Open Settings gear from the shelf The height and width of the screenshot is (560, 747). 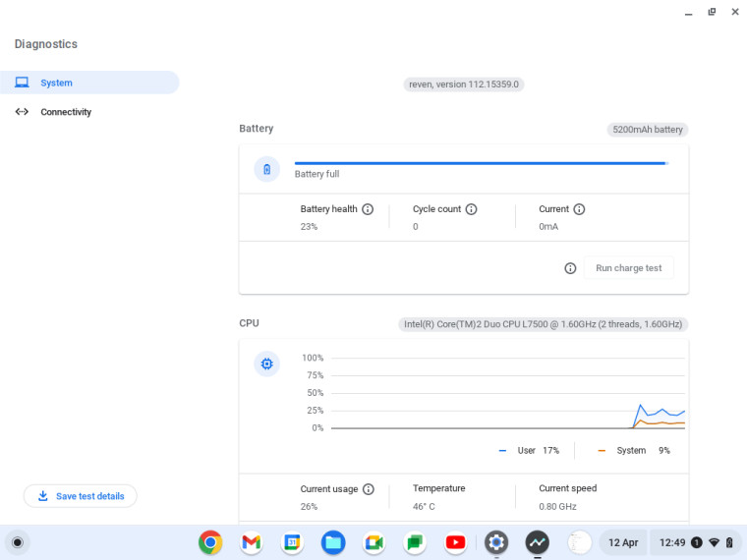coord(496,542)
